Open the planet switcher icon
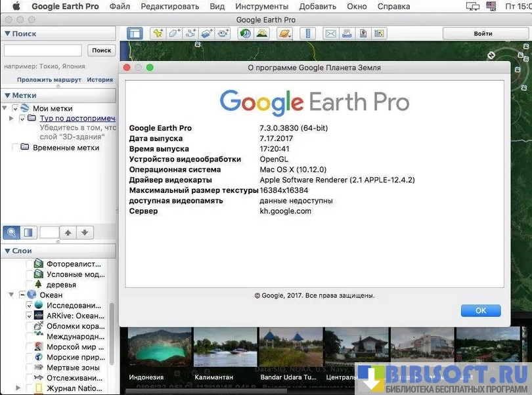 [x=284, y=33]
